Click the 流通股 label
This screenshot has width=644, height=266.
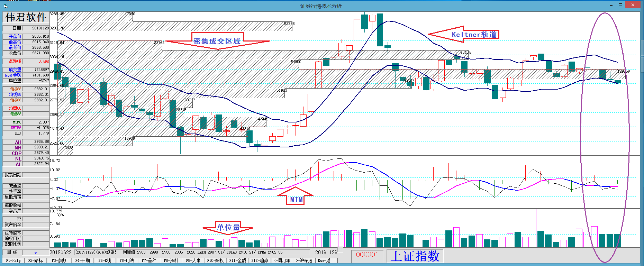coord(12,186)
